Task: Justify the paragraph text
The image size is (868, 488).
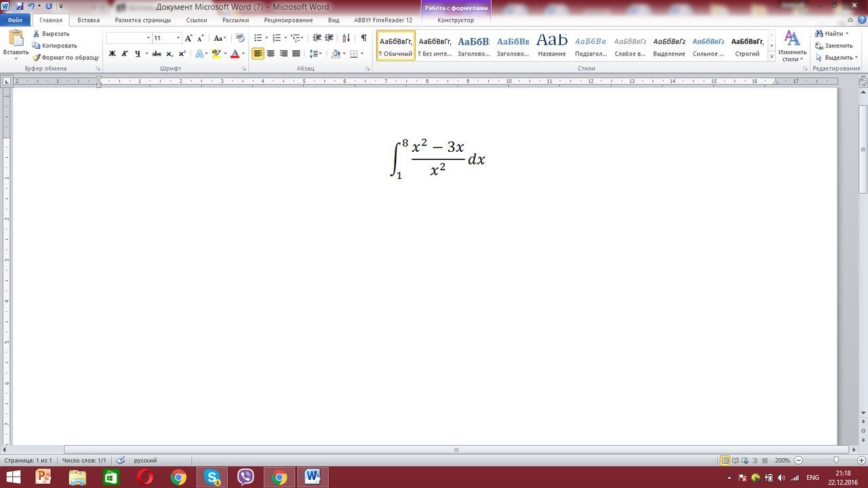Action: click(296, 54)
